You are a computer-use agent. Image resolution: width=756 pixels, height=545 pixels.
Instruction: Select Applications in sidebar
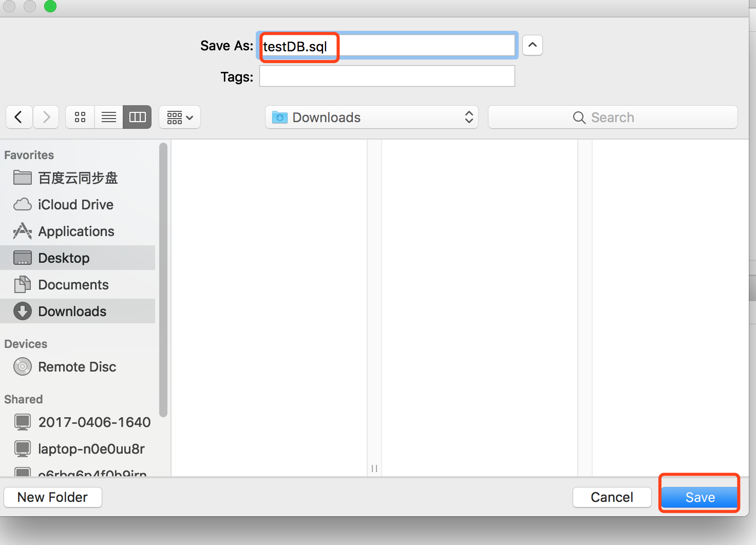pos(78,231)
